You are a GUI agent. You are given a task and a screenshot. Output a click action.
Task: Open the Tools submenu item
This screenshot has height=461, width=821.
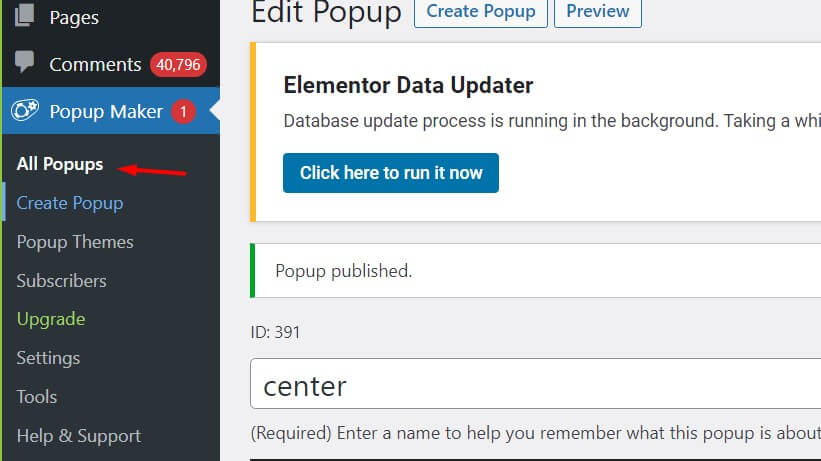[37, 397]
